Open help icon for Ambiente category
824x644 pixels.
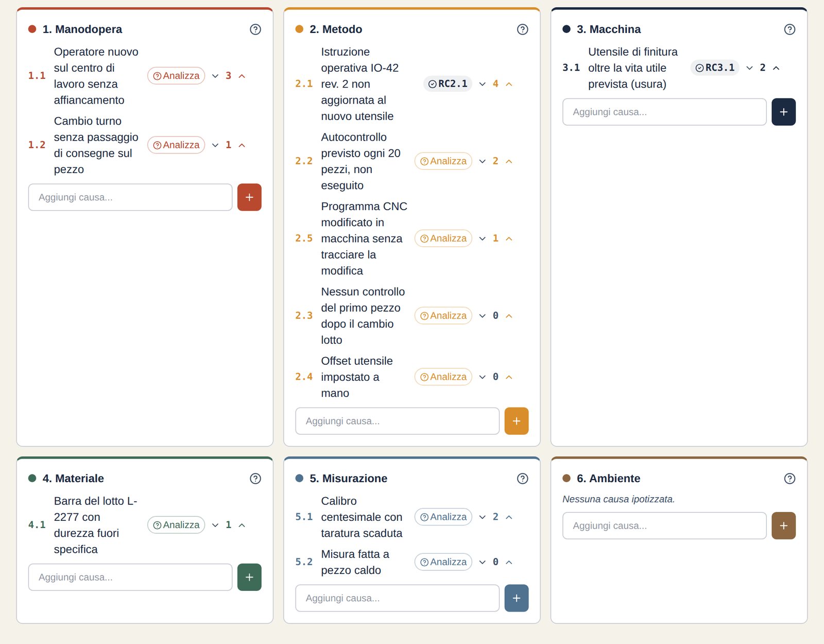(x=789, y=479)
